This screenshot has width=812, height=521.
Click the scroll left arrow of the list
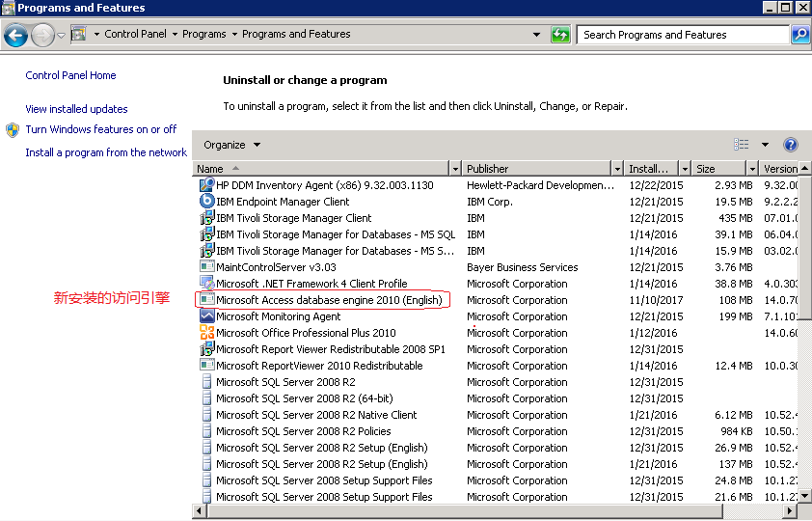pyautogui.click(x=200, y=511)
